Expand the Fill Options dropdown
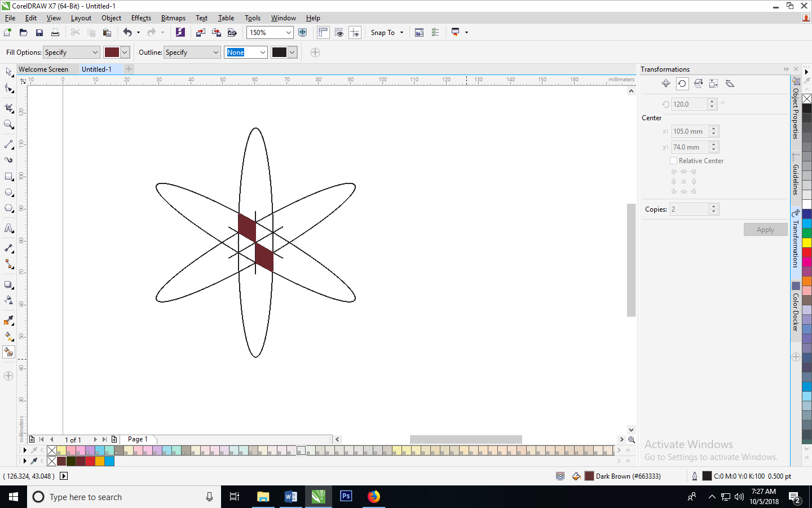812x508 pixels. tap(95, 52)
